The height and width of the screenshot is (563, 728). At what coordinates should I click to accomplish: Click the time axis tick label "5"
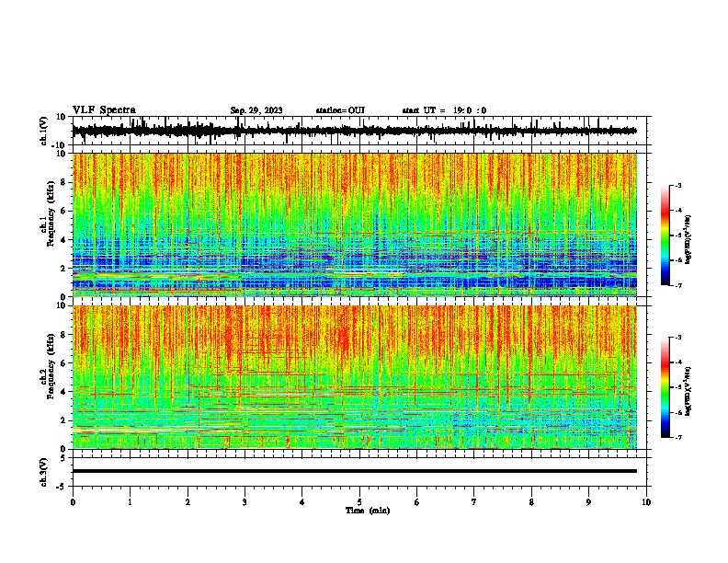tap(359, 502)
